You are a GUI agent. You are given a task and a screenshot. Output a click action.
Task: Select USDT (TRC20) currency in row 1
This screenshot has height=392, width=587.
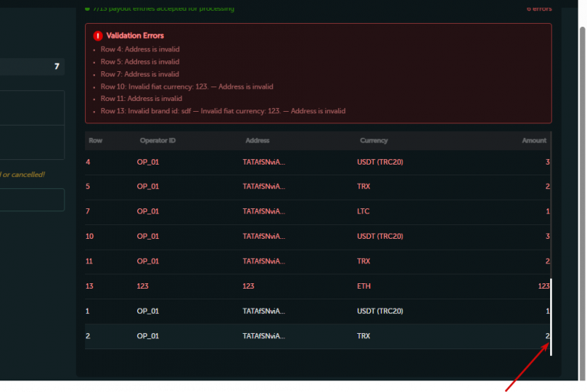380,311
